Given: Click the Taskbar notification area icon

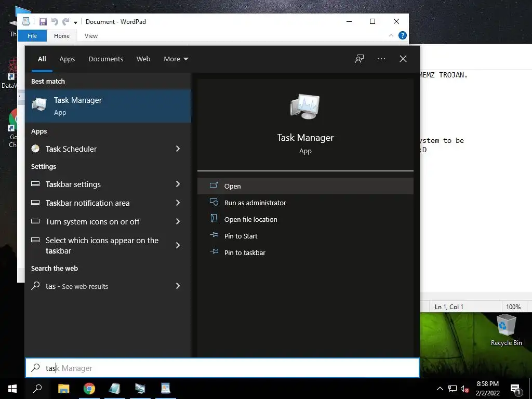Looking at the screenshot, I should tap(35, 203).
